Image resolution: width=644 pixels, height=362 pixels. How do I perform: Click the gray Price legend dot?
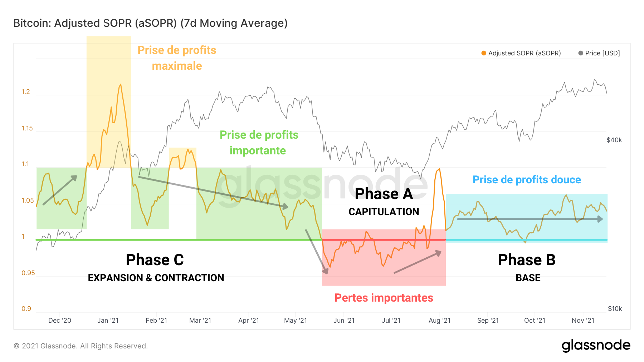(581, 53)
